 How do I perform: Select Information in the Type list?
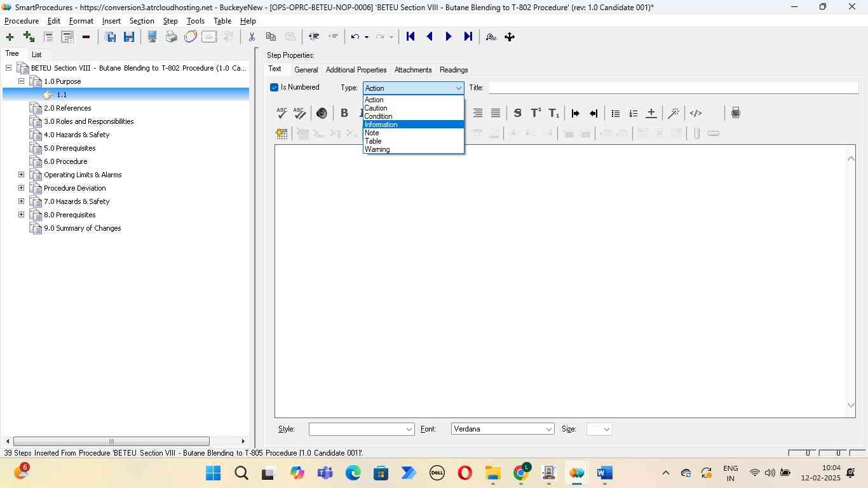coord(413,125)
